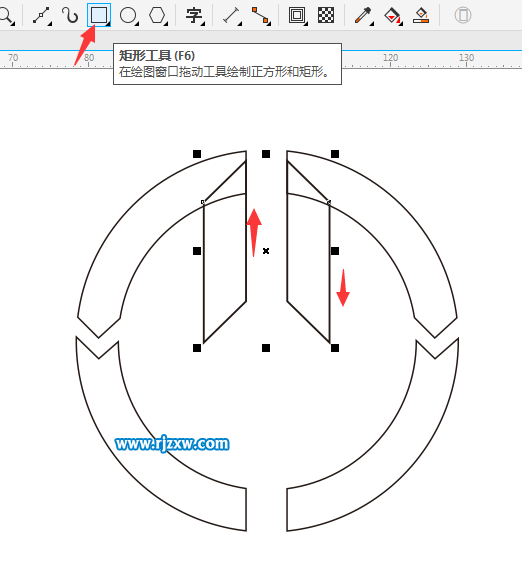Image resolution: width=522 pixels, height=563 pixels.
Task: Choose the Freehand line tool
Action: [x=41, y=16]
